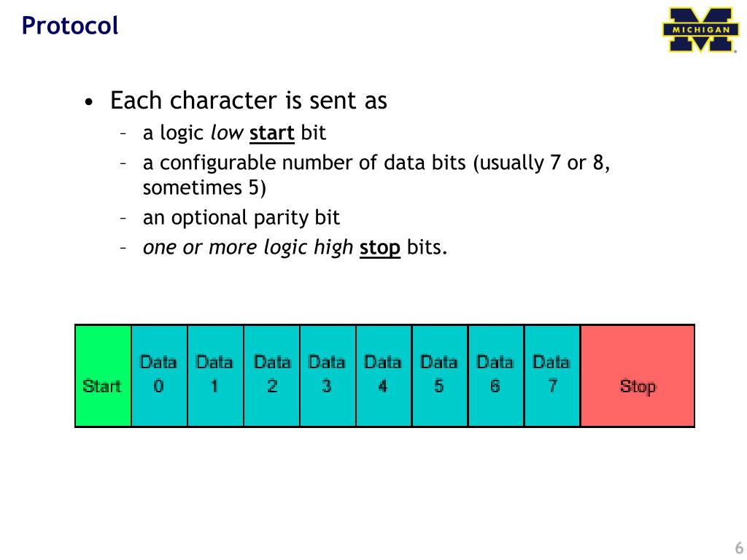Click the Data 5 cell

(440, 376)
